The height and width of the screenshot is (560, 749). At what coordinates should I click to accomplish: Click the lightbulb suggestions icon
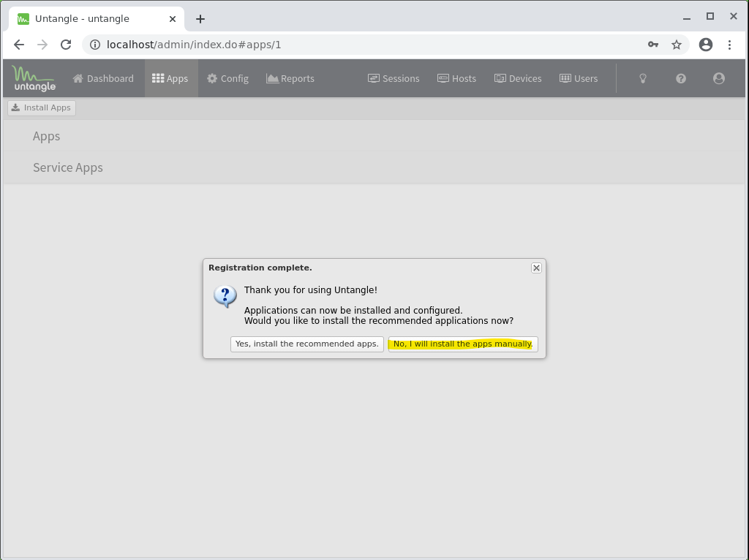pyautogui.click(x=643, y=78)
